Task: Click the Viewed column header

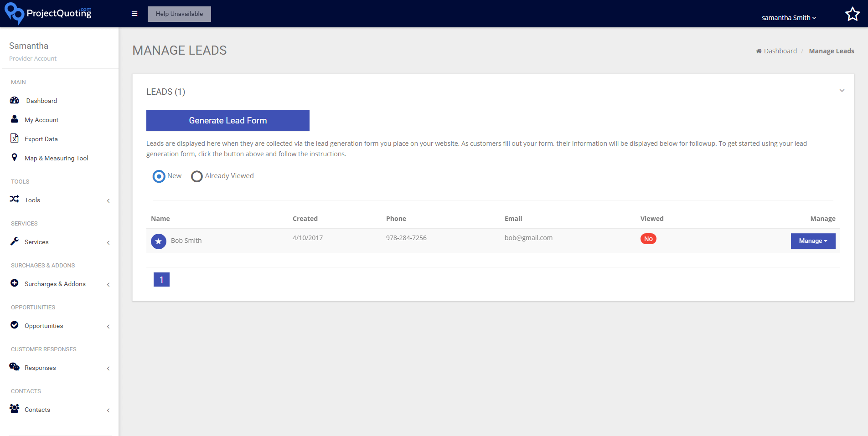Action: 652,219
